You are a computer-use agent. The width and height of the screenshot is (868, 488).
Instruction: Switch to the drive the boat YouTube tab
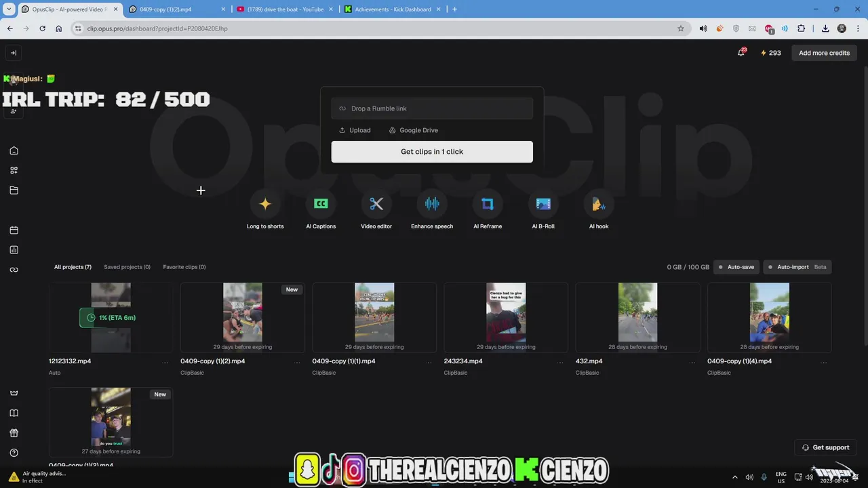(285, 9)
